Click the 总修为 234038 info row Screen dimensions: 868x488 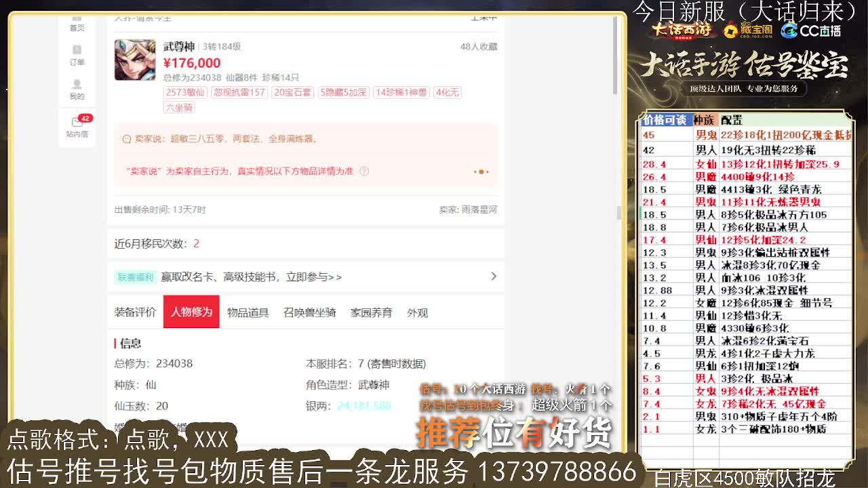[x=153, y=363]
